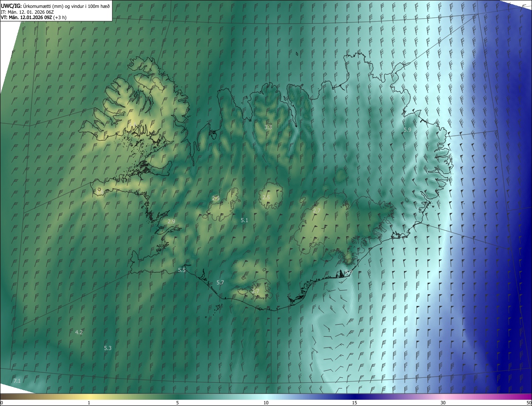Click the 4.2 value label over the ocean
The height and width of the screenshot is (406, 532).
(79, 333)
